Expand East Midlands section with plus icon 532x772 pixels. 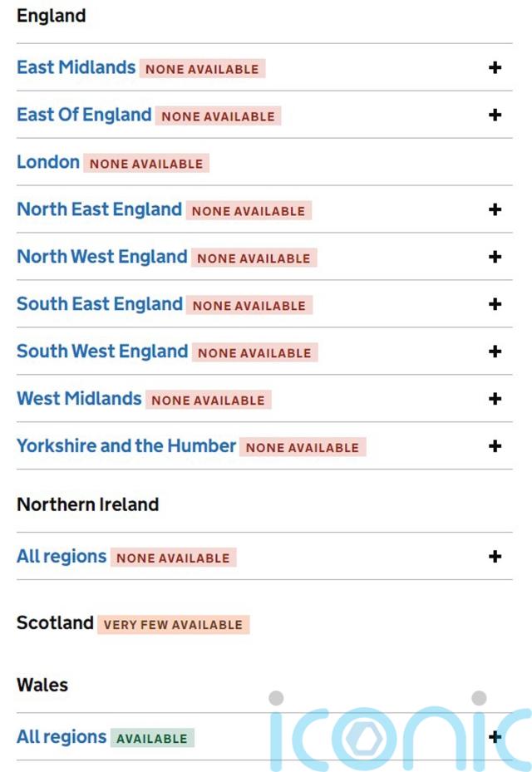pyautogui.click(x=495, y=67)
